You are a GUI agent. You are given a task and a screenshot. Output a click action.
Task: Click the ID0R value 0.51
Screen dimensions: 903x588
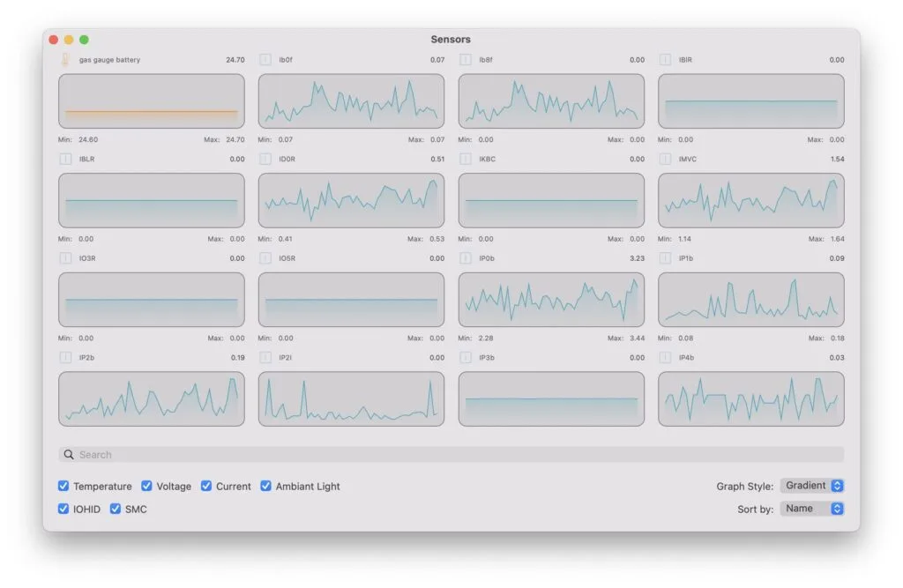(x=437, y=159)
